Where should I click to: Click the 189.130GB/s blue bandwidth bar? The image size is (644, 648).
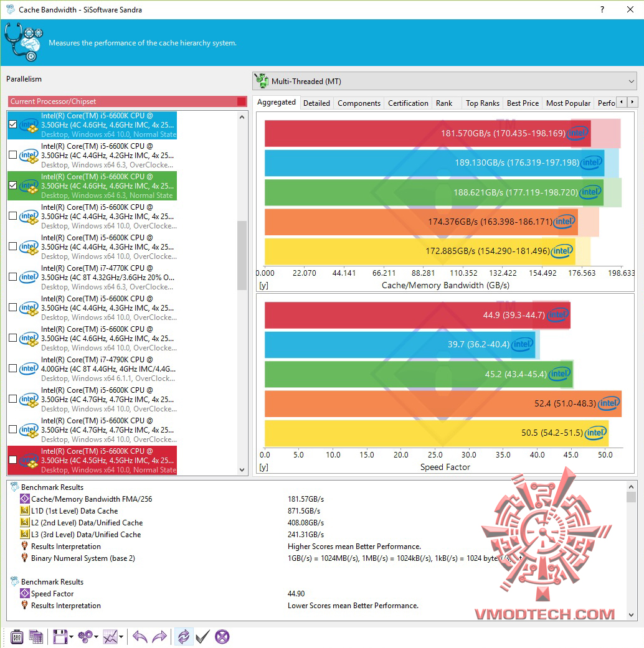(434, 163)
